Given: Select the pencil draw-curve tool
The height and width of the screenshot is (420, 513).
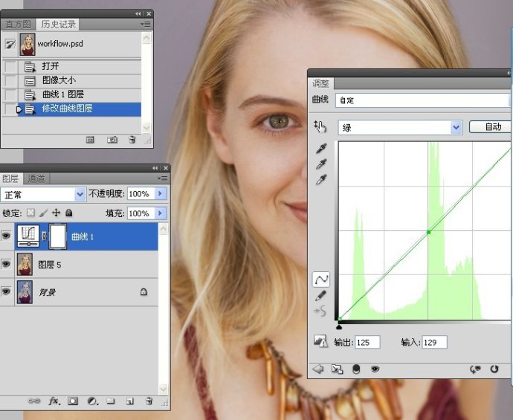Looking at the screenshot, I should [320, 296].
